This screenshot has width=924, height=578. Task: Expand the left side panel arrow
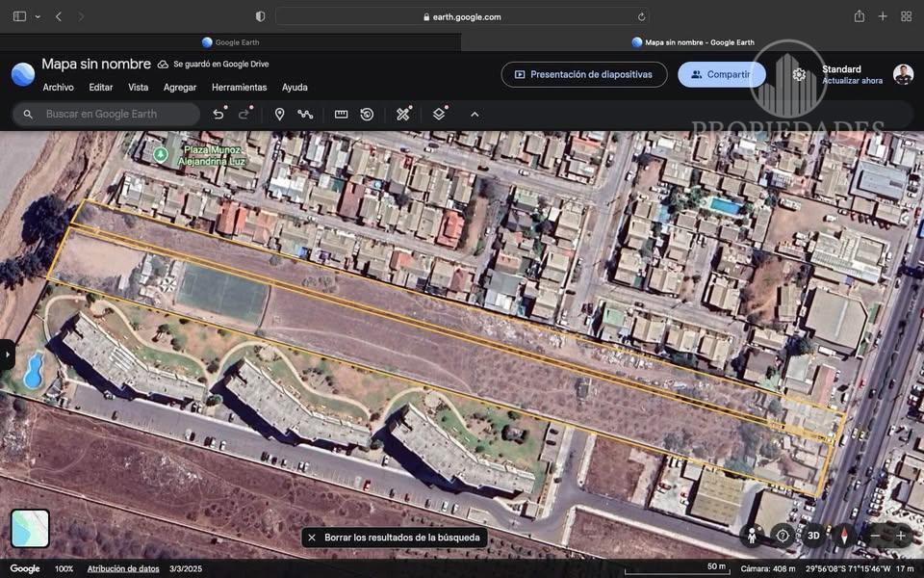pyautogui.click(x=8, y=355)
